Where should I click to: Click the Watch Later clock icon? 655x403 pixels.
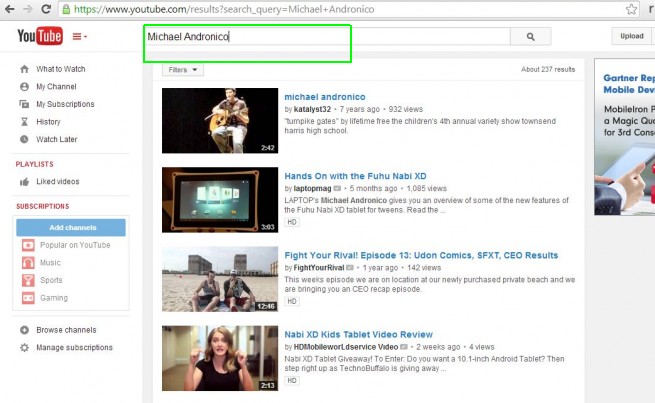pyautogui.click(x=25, y=139)
